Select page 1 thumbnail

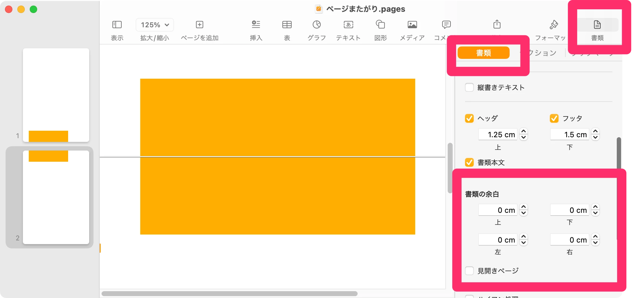point(56,95)
